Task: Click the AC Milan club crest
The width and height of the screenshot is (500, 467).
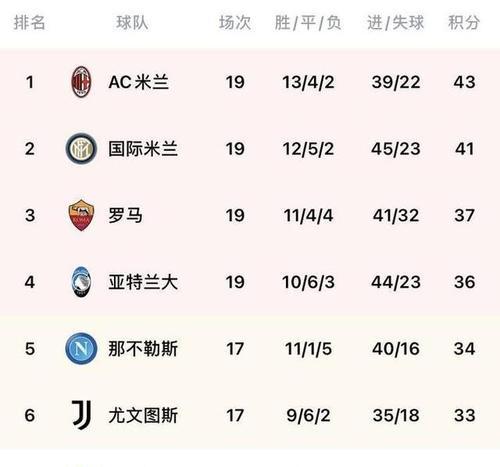Action: [81, 82]
